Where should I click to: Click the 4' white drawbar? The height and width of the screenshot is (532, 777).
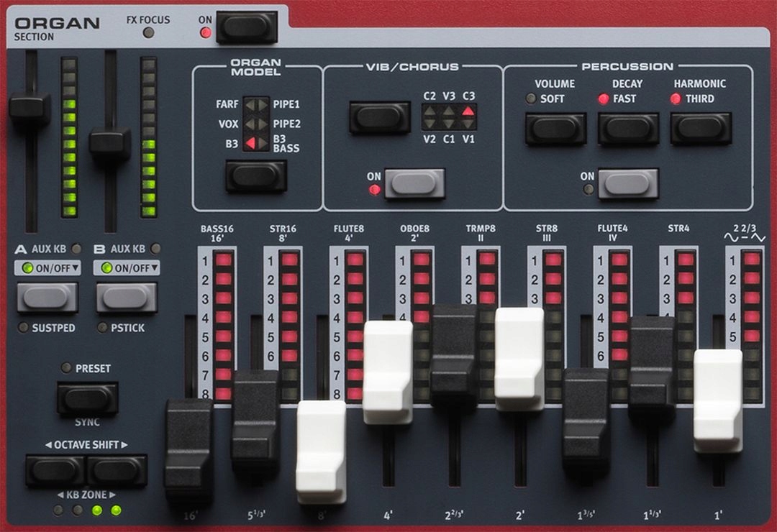point(388,372)
